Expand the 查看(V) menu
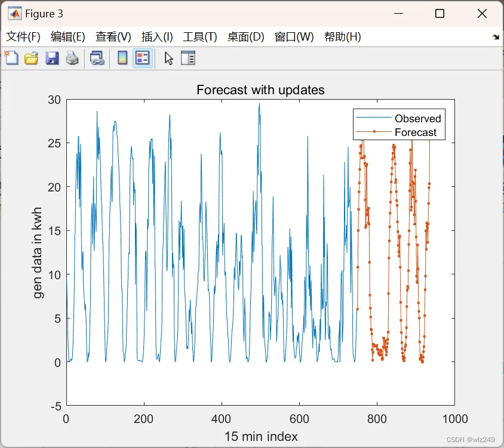This screenshot has width=504, height=448. click(x=113, y=36)
